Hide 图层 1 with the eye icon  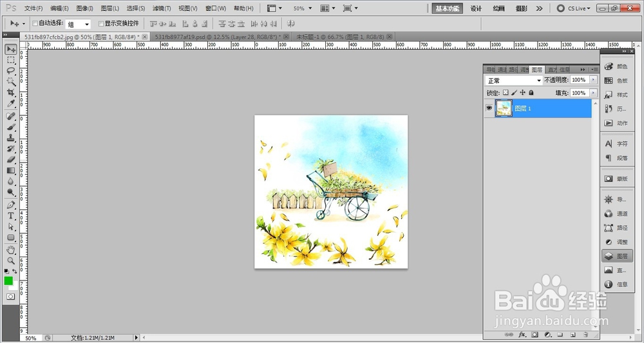(489, 108)
